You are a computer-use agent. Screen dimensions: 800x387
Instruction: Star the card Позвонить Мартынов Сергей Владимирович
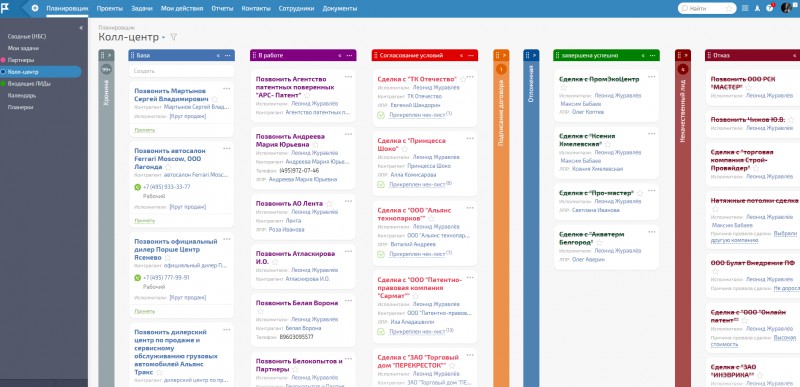click(215, 99)
